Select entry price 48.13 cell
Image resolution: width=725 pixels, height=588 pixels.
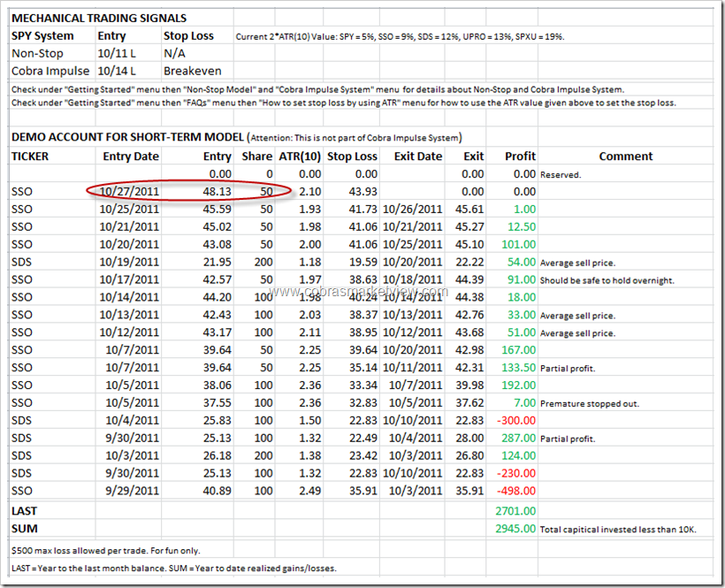click(217, 191)
